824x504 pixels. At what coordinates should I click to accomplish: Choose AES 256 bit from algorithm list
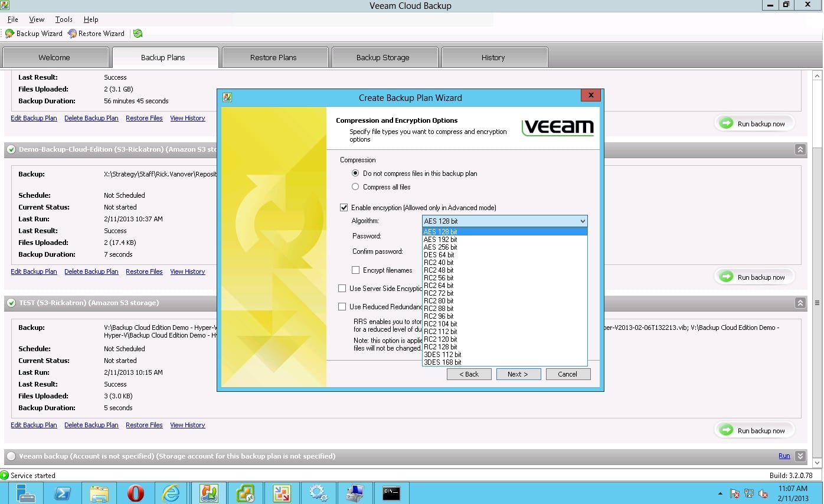pyautogui.click(x=440, y=247)
